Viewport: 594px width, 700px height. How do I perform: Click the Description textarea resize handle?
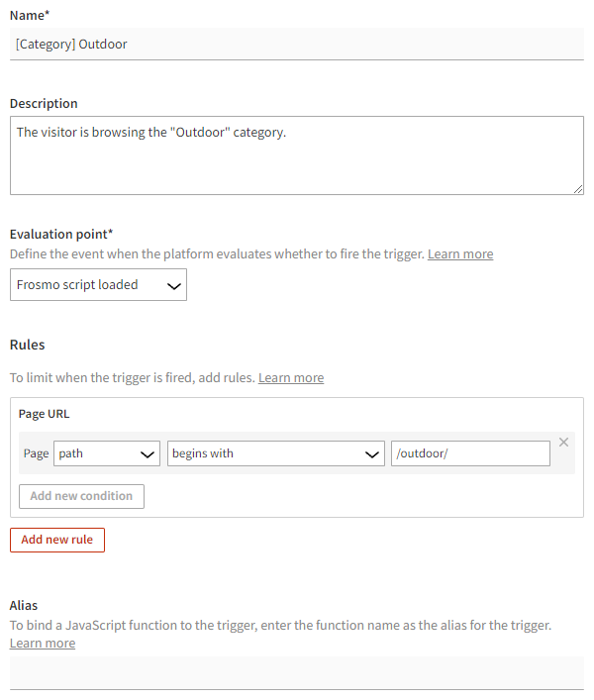(578, 188)
